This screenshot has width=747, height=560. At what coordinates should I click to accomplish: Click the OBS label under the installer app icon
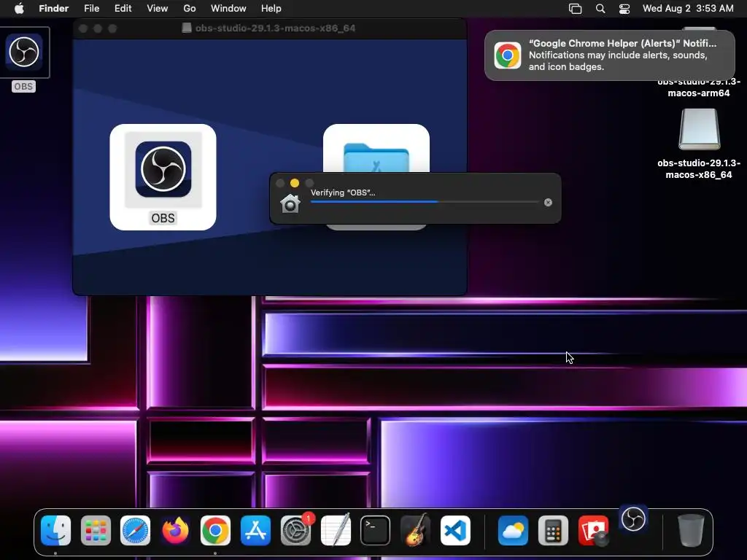[163, 218]
